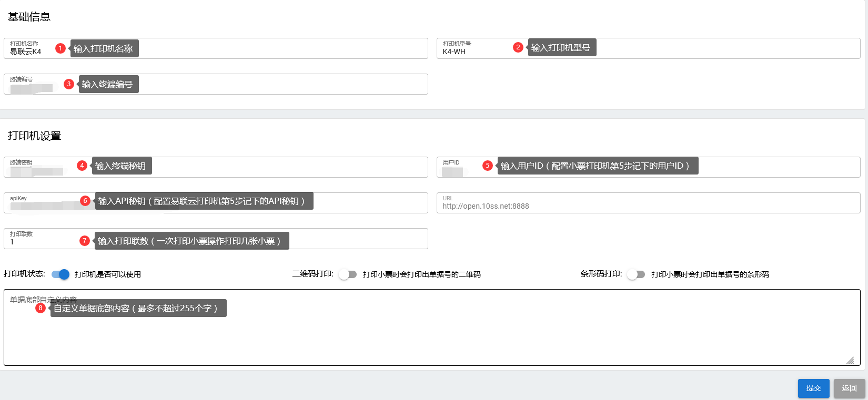Focus the 终端编号 input field

click(x=216, y=84)
